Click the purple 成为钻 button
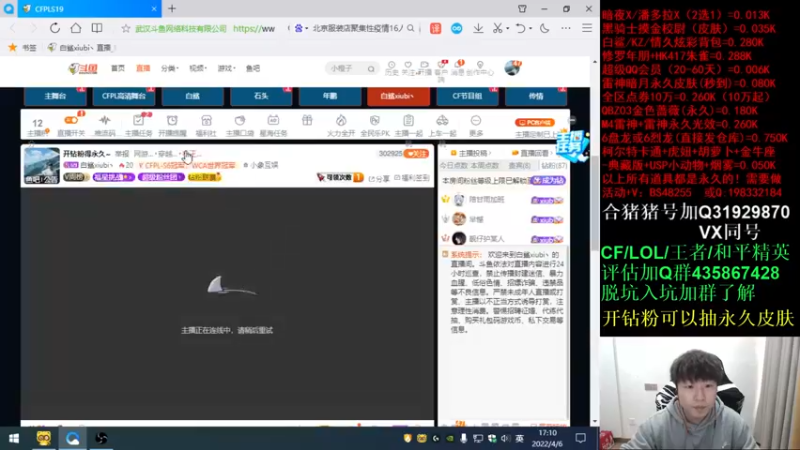Image resolution: width=800 pixels, height=450 pixels. tap(548, 181)
